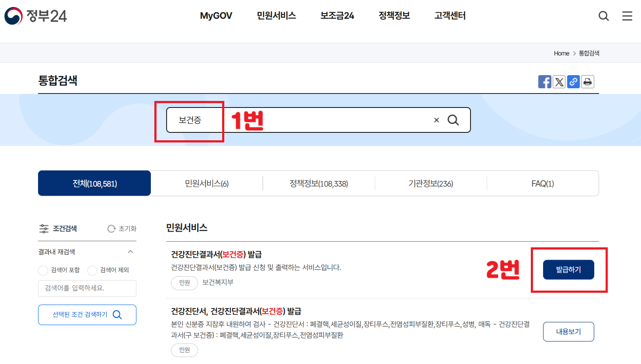Share the page on X
The height and width of the screenshot is (364, 641).
[559, 82]
